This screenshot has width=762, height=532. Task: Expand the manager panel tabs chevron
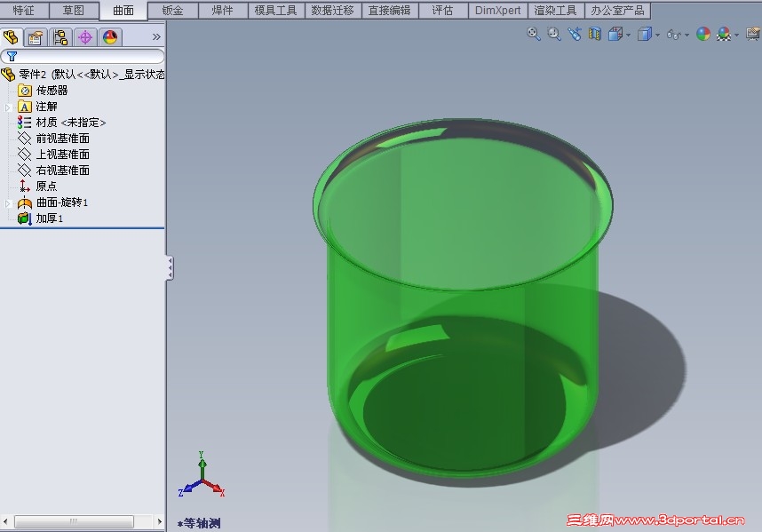click(156, 37)
